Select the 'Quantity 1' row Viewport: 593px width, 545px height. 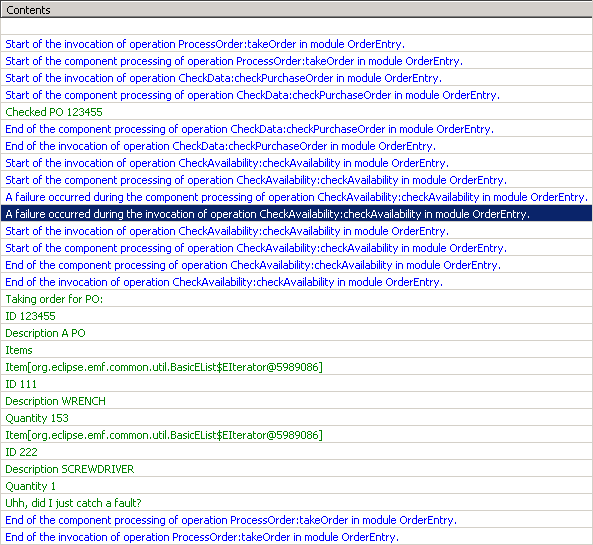(296, 486)
